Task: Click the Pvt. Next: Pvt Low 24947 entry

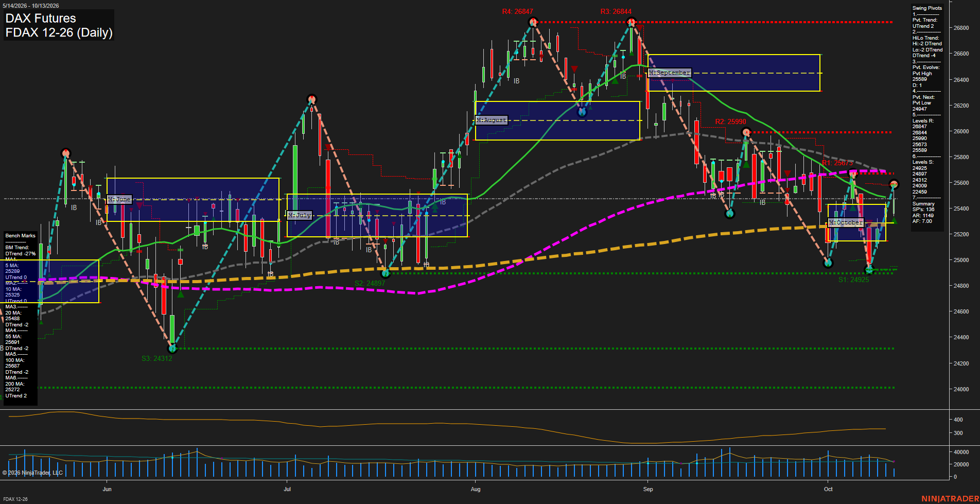Action: click(x=923, y=103)
